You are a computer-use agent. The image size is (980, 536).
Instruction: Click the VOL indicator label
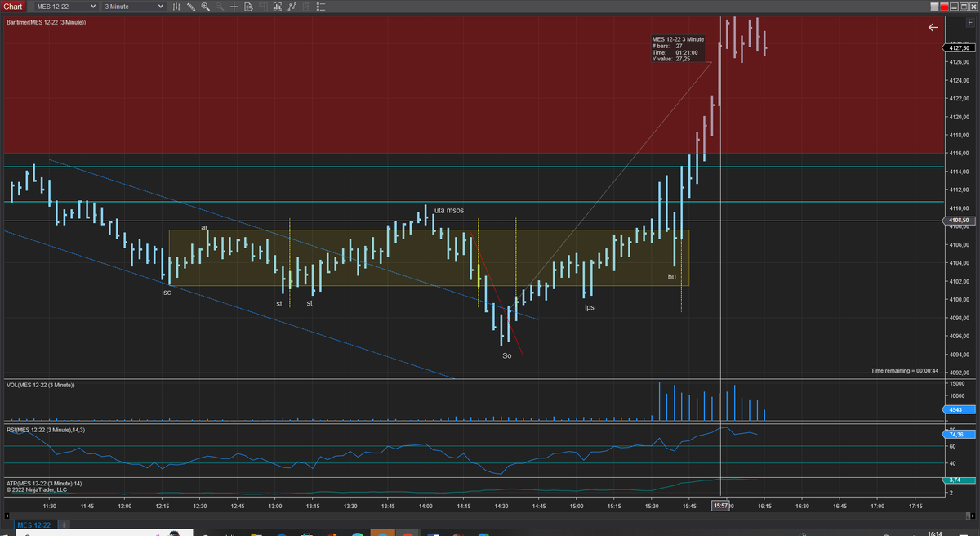40,385
